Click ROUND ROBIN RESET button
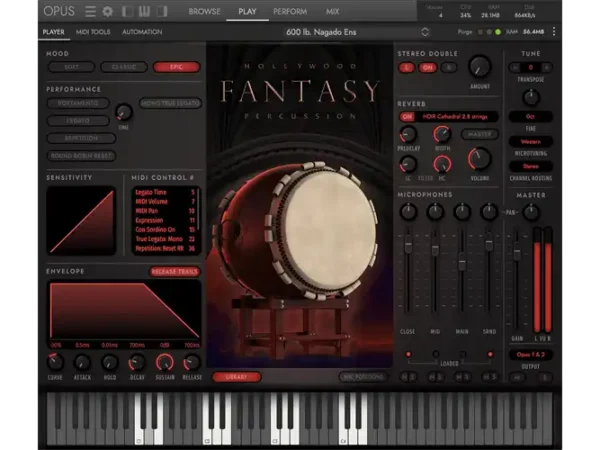This screenshot has width=600, height=450. click(81, 156)
